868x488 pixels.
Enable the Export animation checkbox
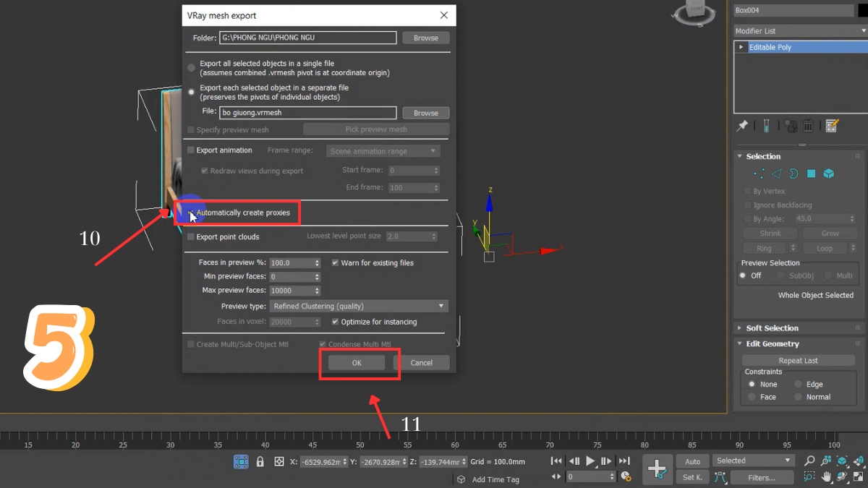(x=190, y=150)
